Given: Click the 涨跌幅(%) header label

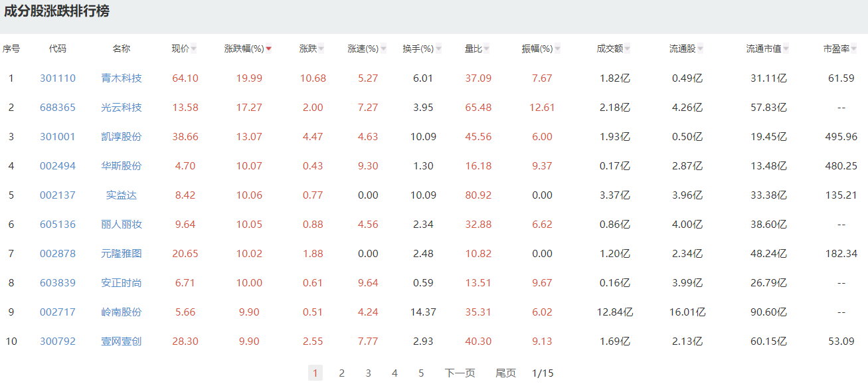Looking at the screenshot, I should click(244, 48).
